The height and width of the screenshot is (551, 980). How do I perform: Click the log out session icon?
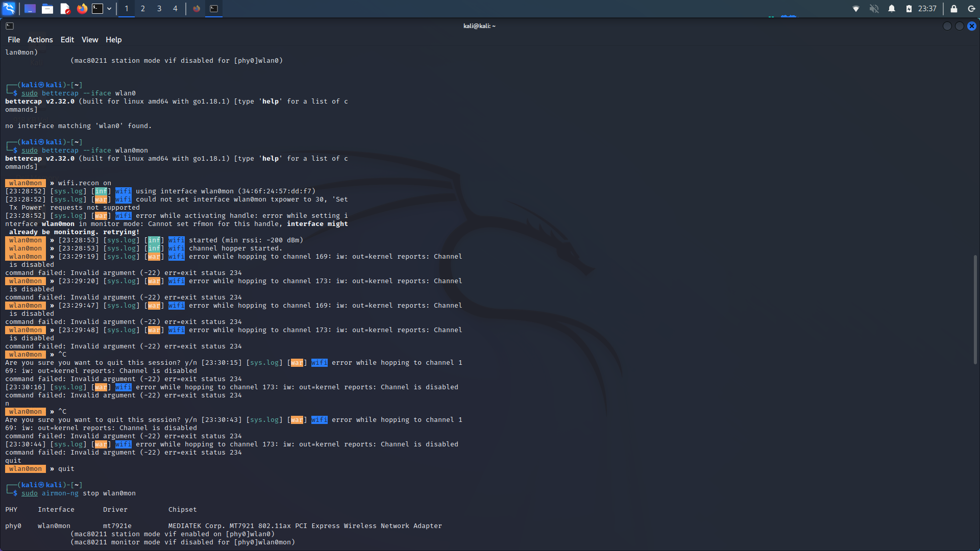[971, 9]
